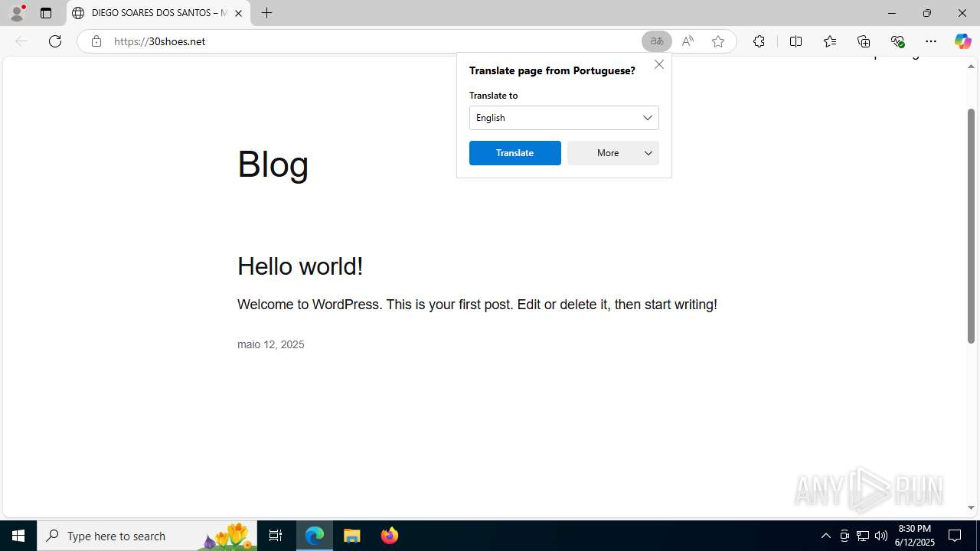The image size is (980, 551).
Task: Open the Translate to English dropdown
Action: point(564,118)
